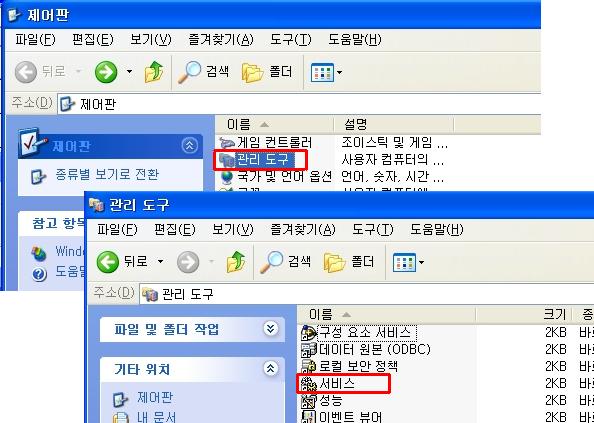594x423 pixels.
Task: Collapse the 제어판 side panel header
Action: [x=189, y=145]
